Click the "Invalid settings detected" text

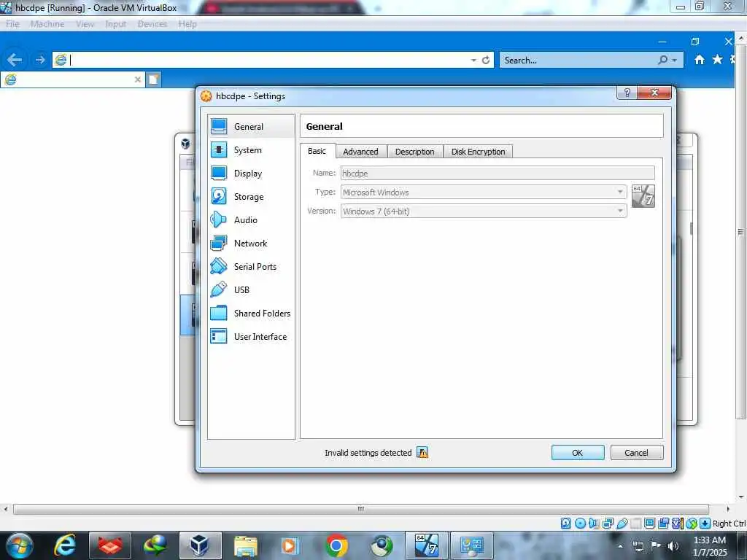[368, 452]
